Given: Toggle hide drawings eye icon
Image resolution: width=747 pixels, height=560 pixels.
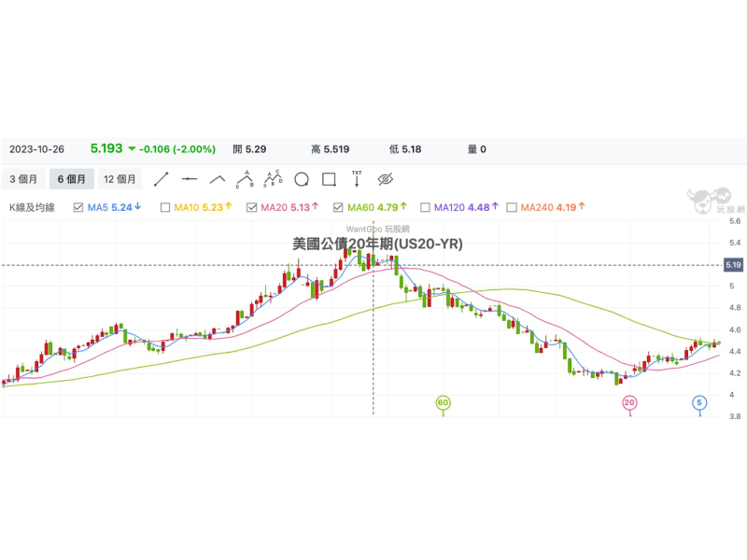Looking at the screenshot, I should click(386, 179).
